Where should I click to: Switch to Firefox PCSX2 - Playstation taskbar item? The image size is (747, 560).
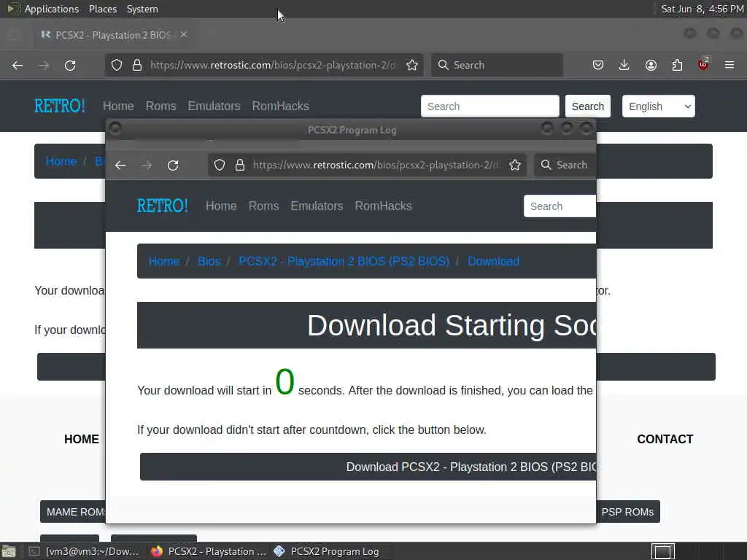pos(208,551)
